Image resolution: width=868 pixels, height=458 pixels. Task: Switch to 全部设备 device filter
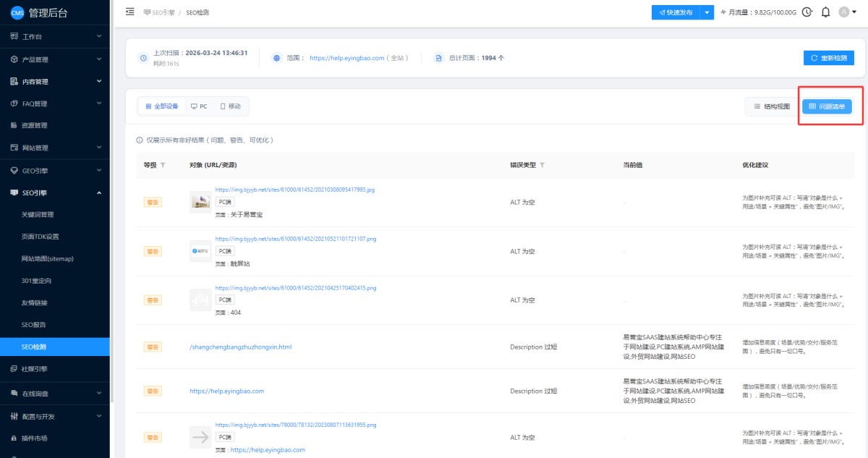(162, 106)
